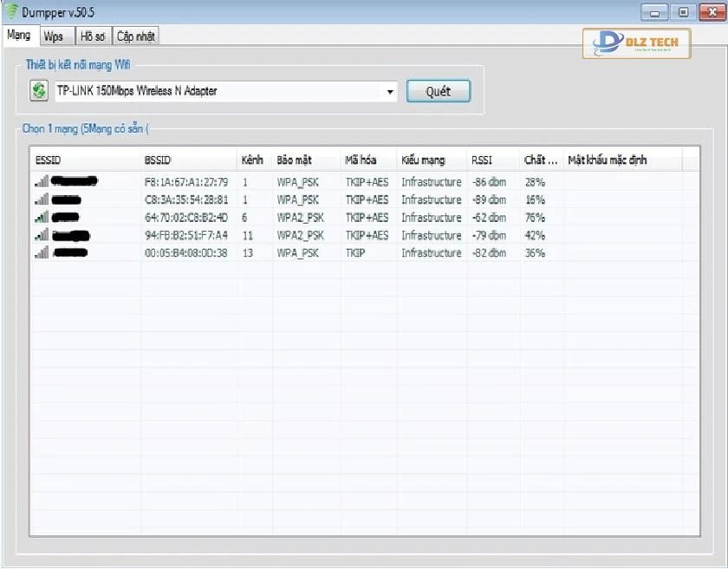
Task: Click signal icon of C8:3A:35:54:28:81 network
Action: point(42,199)
